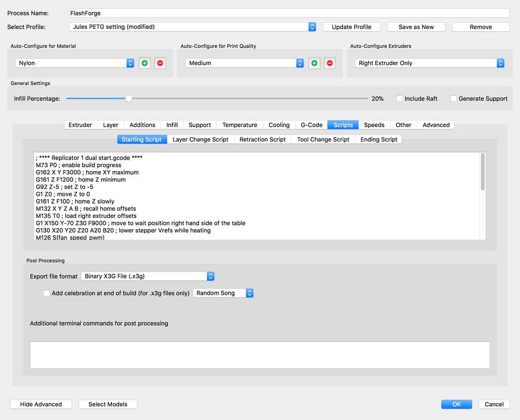Click the additional terminal commands text box
The image size is (520, 420).
pos(259,355)
